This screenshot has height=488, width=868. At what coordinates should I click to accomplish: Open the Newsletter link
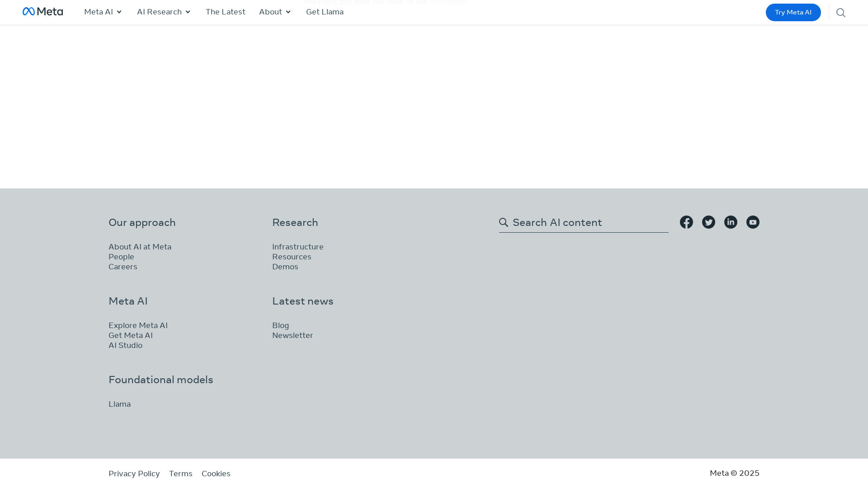point(292,336)
